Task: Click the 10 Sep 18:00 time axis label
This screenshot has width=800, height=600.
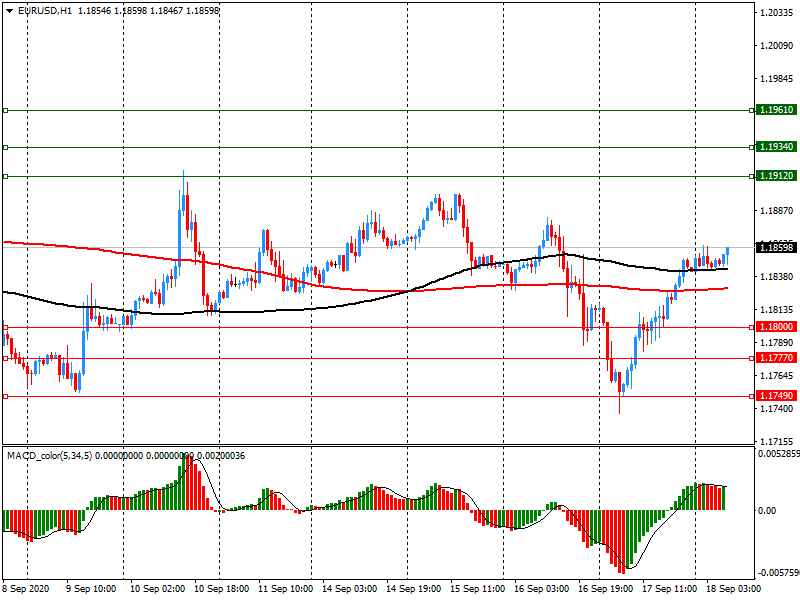Action: click(x=221, y=589)
